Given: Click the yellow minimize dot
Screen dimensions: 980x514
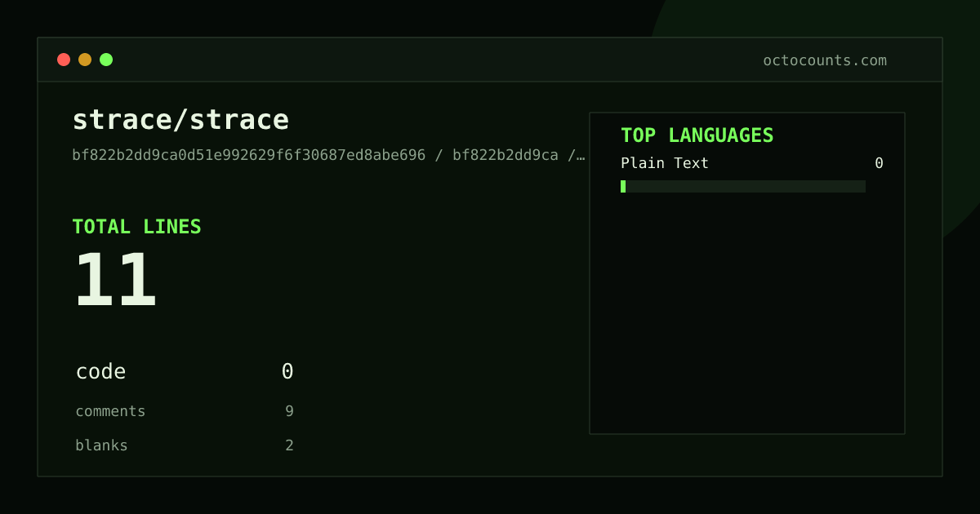Looking at the screenshot, I should pyautogui.click(x=85, y=60).
